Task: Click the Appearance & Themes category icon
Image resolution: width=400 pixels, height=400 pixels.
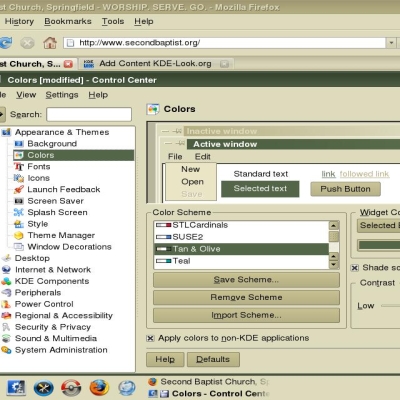Action: pyautogui.click(x=6, y=132)
